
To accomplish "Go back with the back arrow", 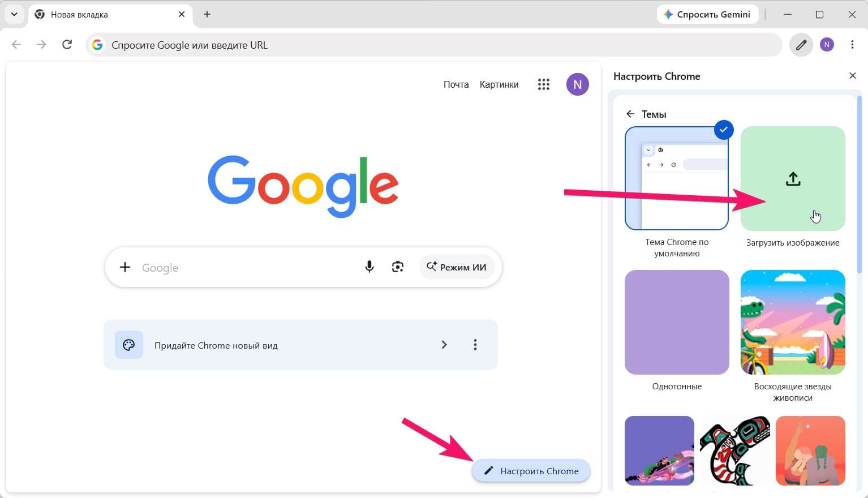I will [16, 44].
